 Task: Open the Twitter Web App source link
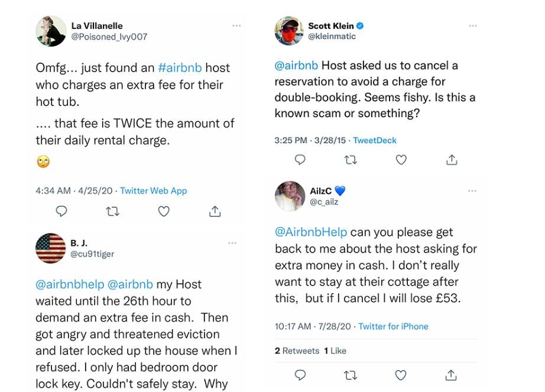pyautogui.click(x=153, y=191)
